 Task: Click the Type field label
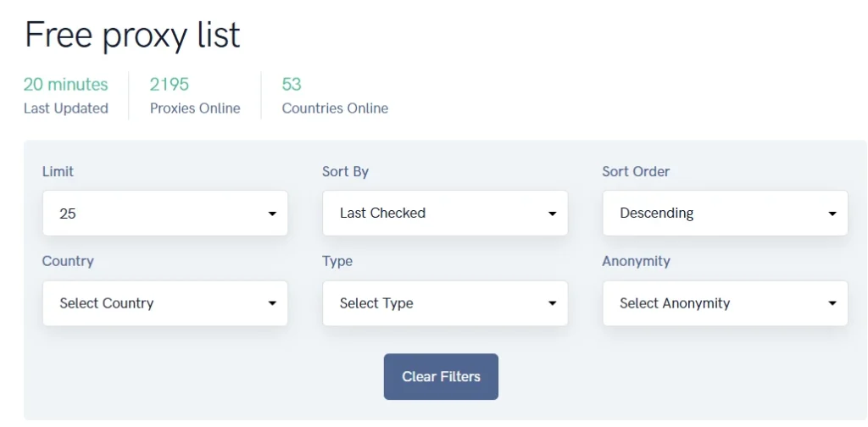tap(337, 261)
